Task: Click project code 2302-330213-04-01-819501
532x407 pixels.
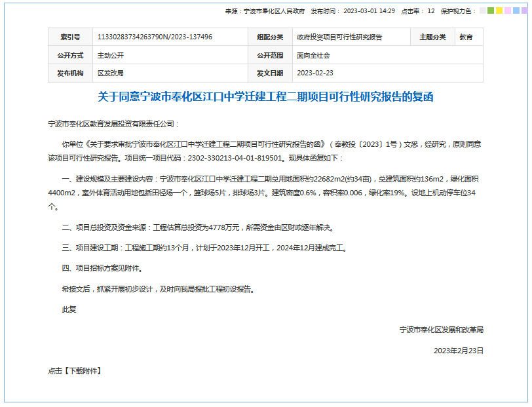Action: 235,158
